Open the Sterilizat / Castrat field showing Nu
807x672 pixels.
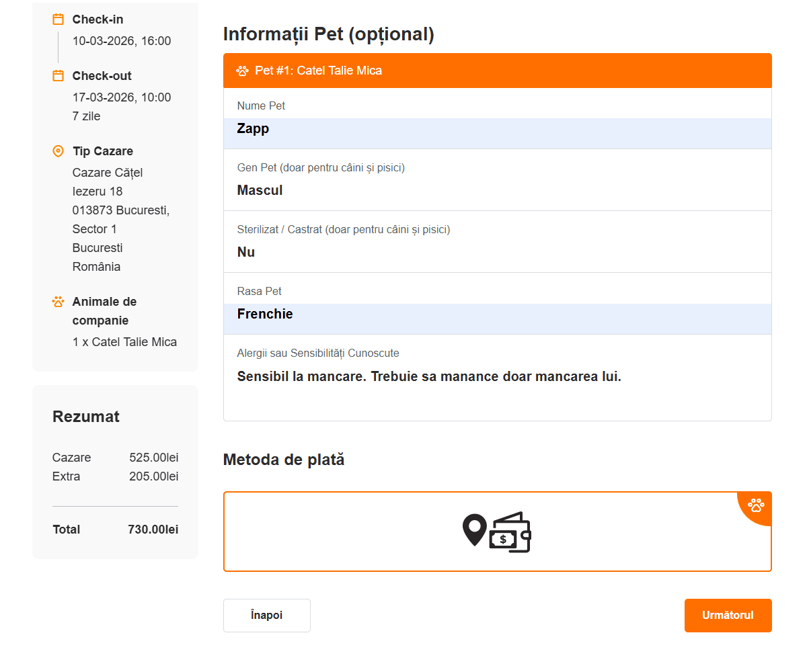[x=498, y=252]
